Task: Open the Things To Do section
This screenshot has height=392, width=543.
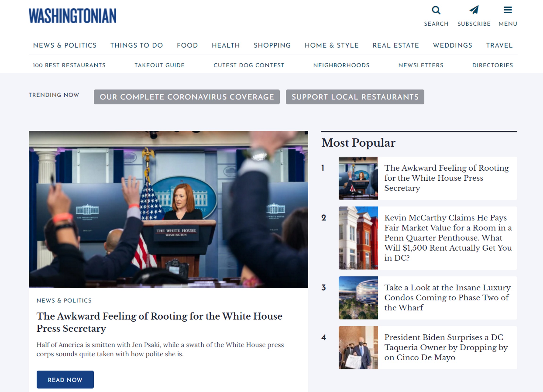Action: tap(137, 45)
